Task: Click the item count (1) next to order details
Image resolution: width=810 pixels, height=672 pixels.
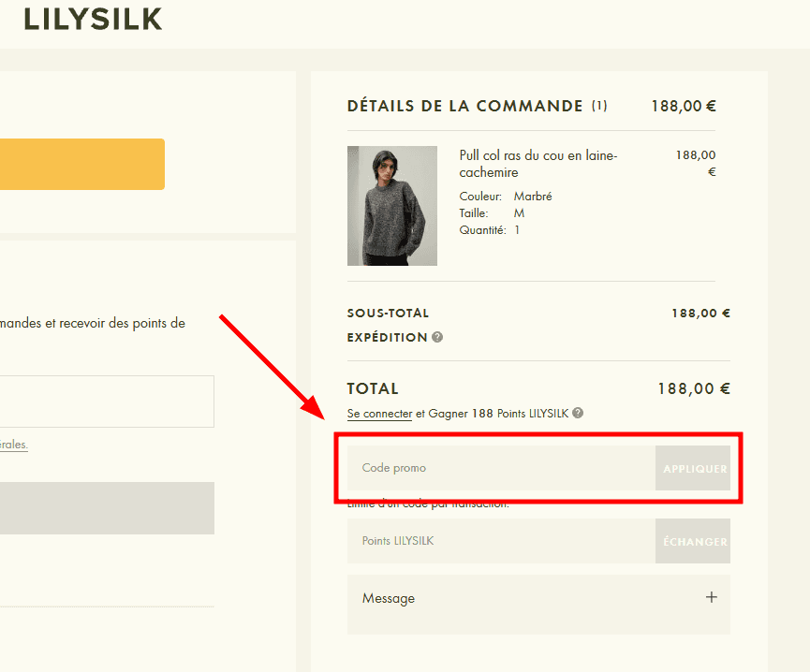Action: pyautogui.click(x=599, y=106)
